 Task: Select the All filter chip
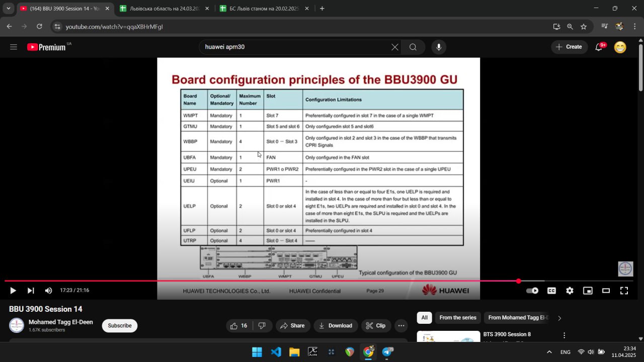coord(424,318)
